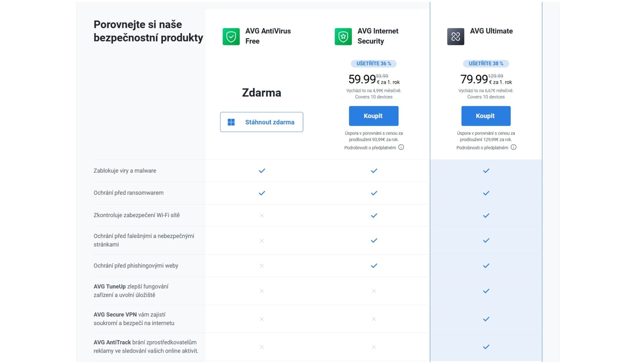
Task: Click Internet Security checkmark for Ochrání před ransomwarem
Action: pos(374,193)
